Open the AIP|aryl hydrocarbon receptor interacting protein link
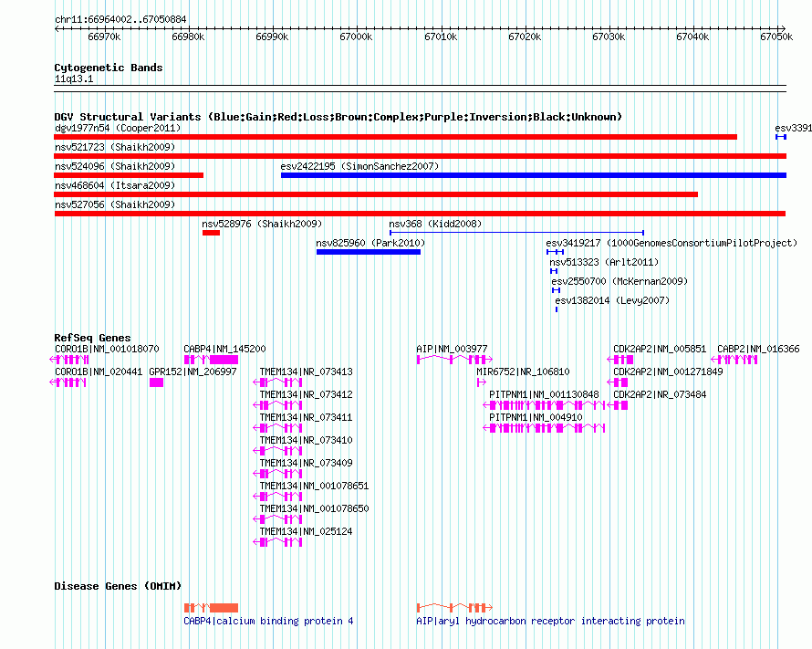This screenshot has height=649, width=812. point(550,621)
